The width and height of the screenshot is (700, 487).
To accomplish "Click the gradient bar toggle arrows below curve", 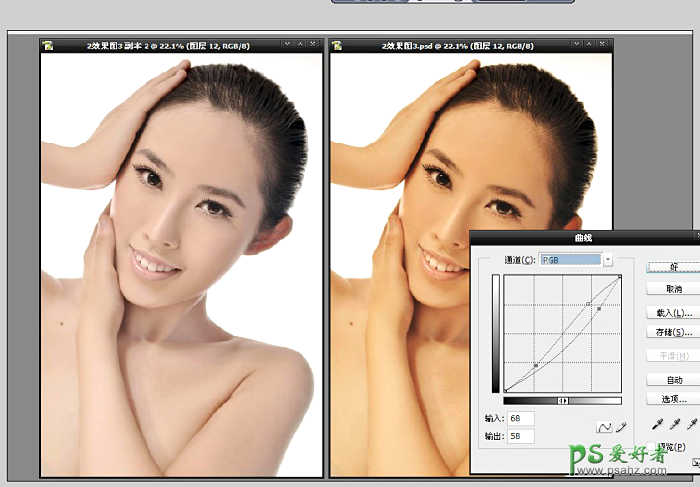I will pos(563,401).
